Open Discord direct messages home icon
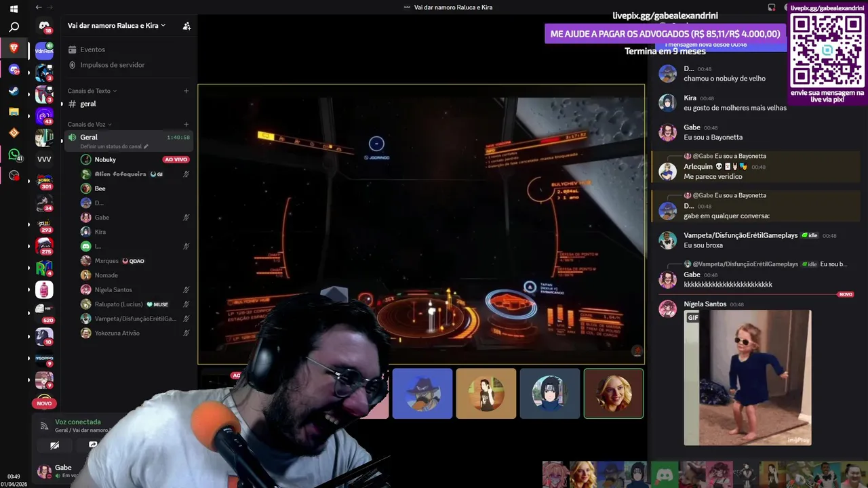 click(44, 26)
